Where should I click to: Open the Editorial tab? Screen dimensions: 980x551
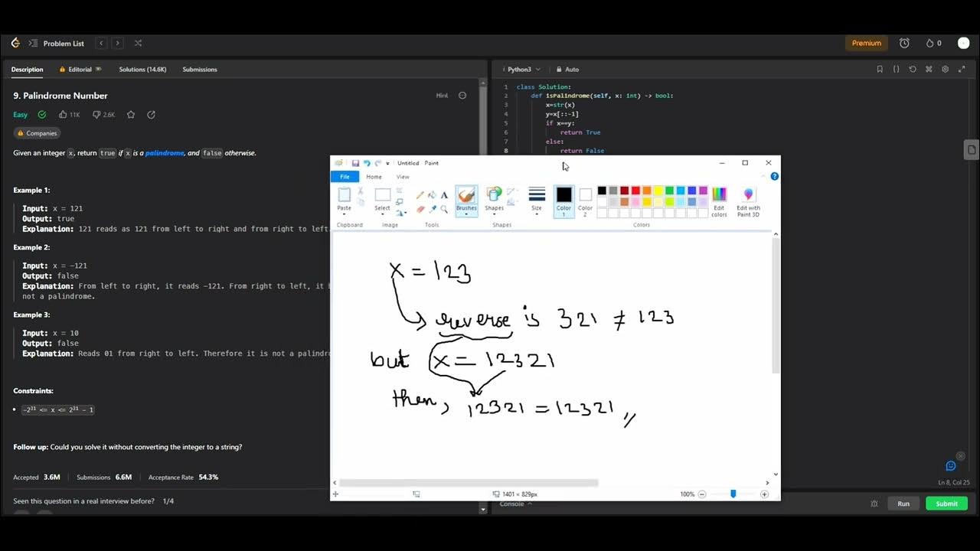[x=80, y=70]
